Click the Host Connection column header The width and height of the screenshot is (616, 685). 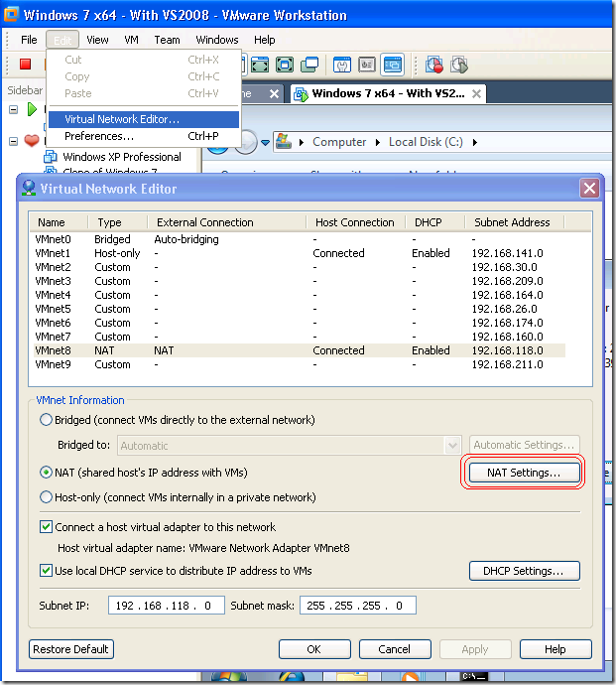356,222
